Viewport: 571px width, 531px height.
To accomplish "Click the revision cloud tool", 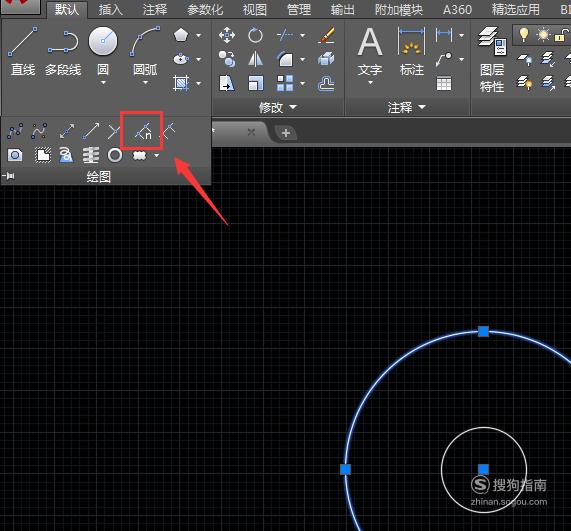I will pos(139,156).
